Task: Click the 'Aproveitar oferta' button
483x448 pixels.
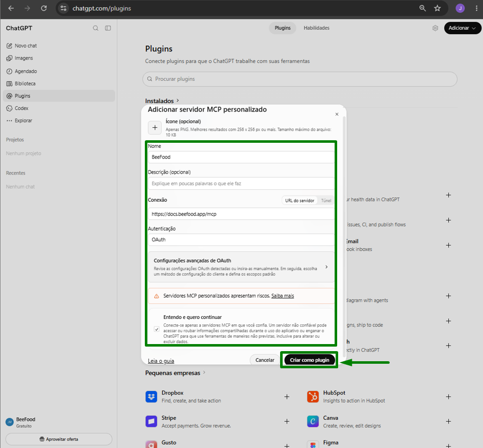Action: 59,439
